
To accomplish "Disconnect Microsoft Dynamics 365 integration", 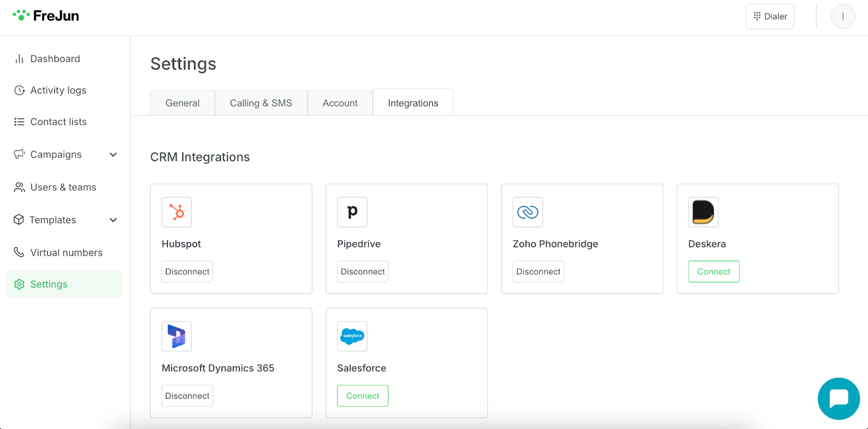I will click(187, 396).
